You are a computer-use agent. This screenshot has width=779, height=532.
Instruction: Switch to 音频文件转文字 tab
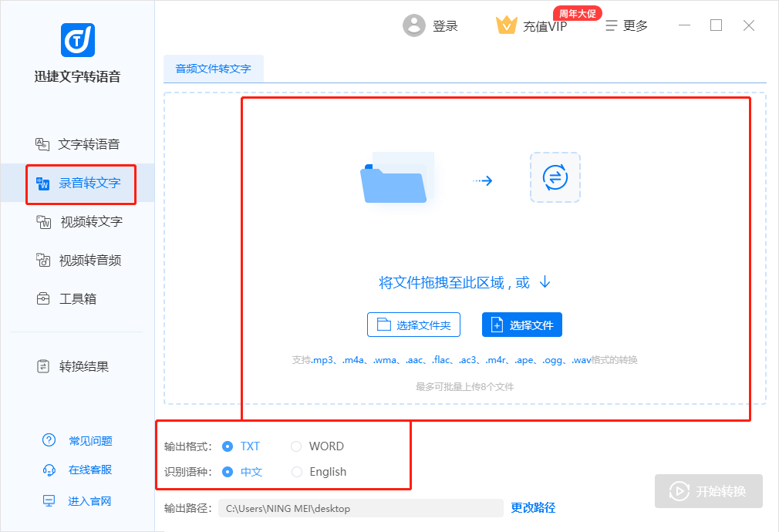[213, 69]
